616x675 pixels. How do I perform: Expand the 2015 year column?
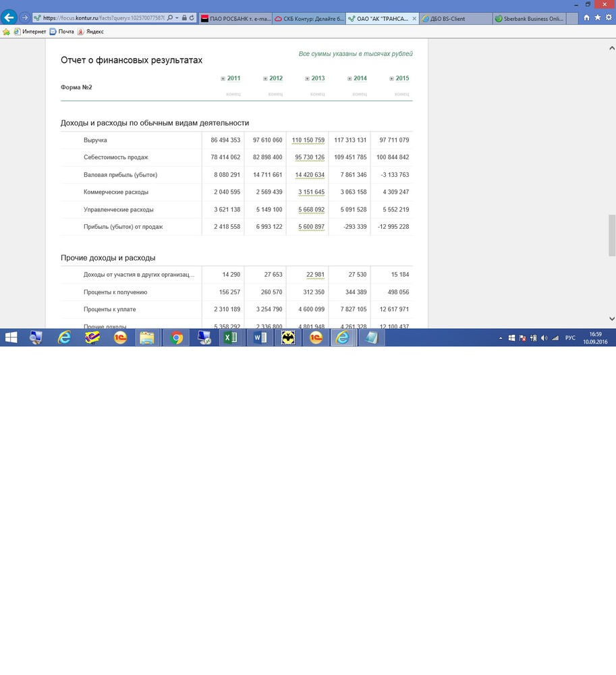[x=391, y=79]
